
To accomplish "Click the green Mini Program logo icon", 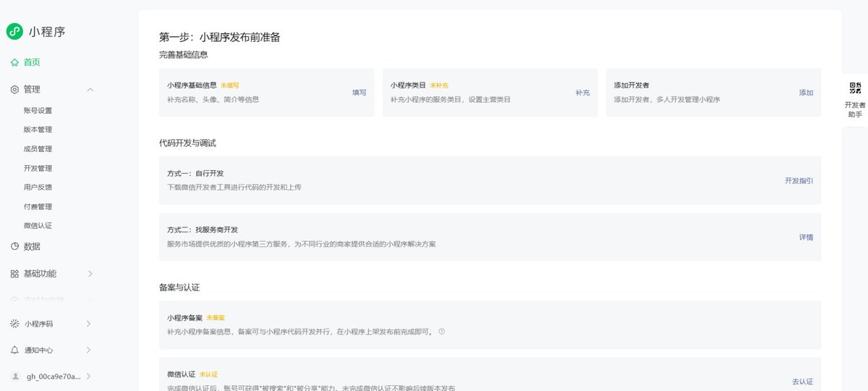I will (x=14, y=31).
